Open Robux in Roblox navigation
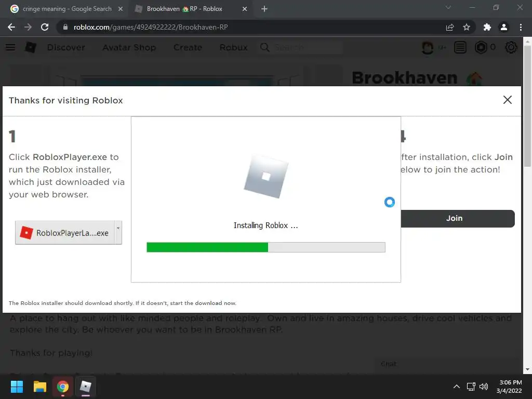Image resolution: width=532 pixels, height=399 pixels. 233,47
